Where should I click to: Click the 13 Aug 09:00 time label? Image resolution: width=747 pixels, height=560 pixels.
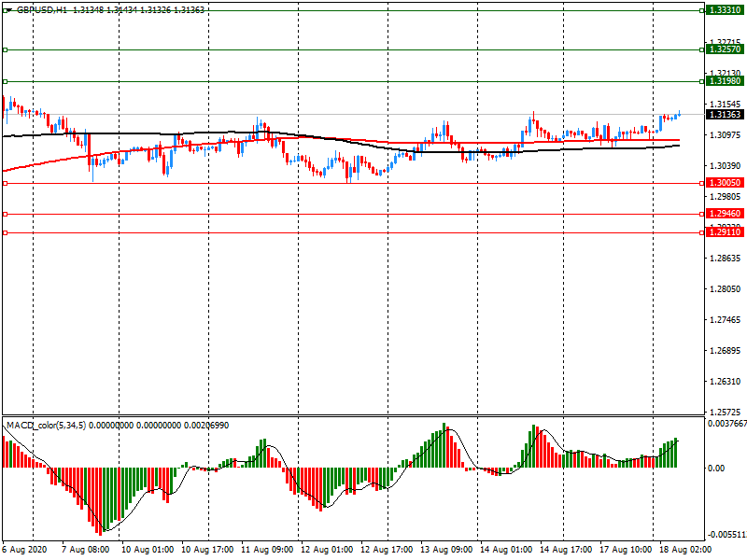click(x=446, y=550)
